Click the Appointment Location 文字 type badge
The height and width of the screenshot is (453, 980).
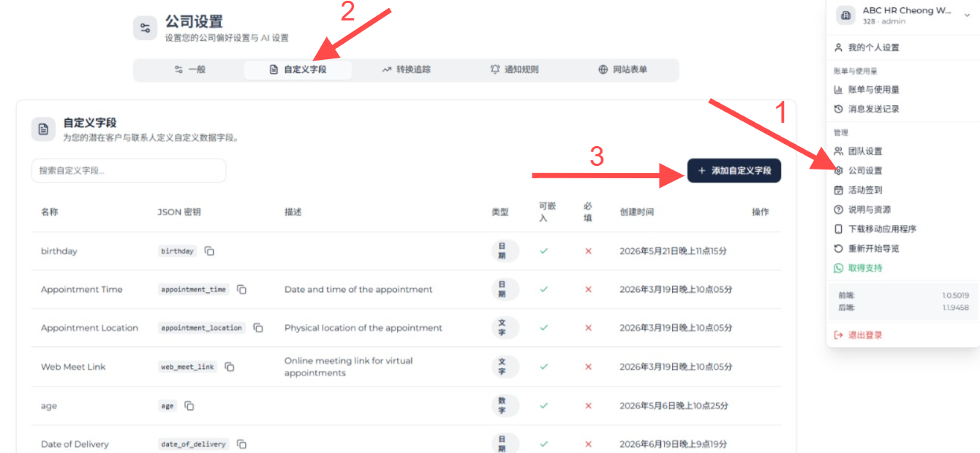(505, 328)
